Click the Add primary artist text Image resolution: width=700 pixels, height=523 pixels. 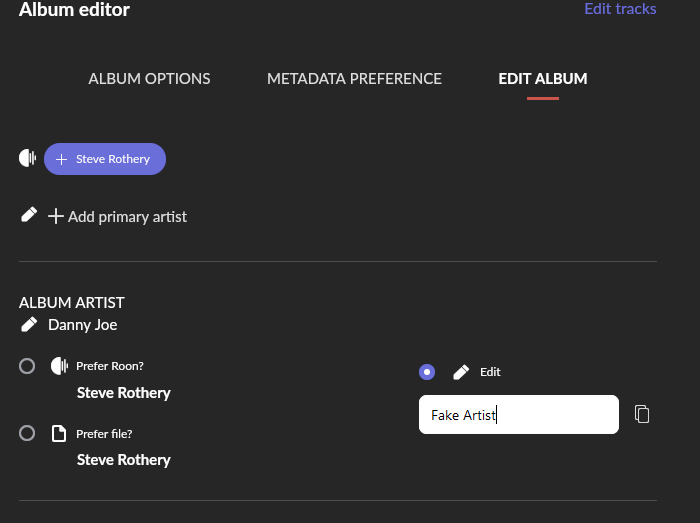click(x=127, y=216)
